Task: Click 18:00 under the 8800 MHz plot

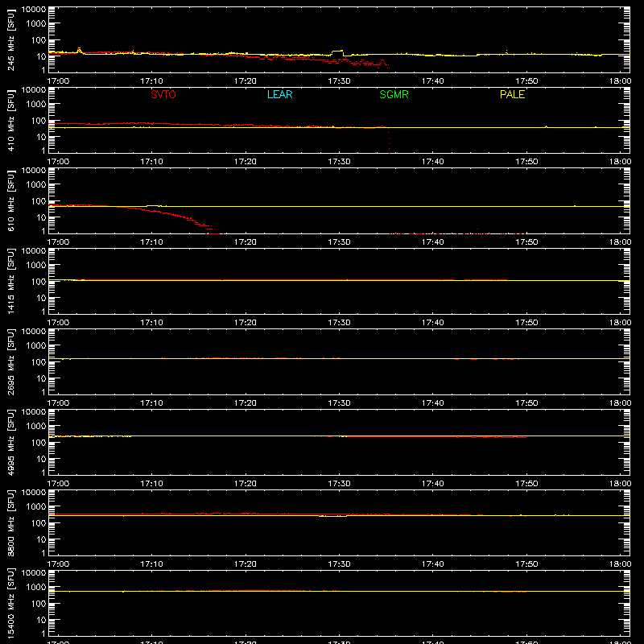Action: pos(620,564)
